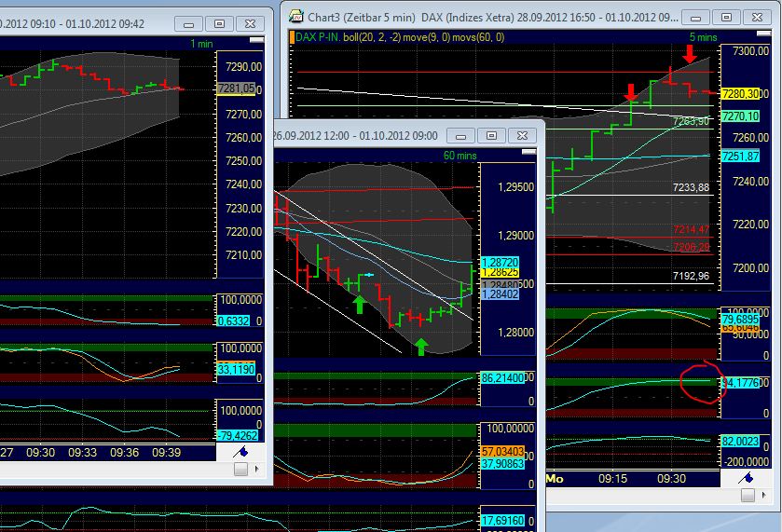The height and width of the screenshot is (532, 782).
Task: Click the 82,0023 indicator value in Chart3
Action: pos(740,442)
